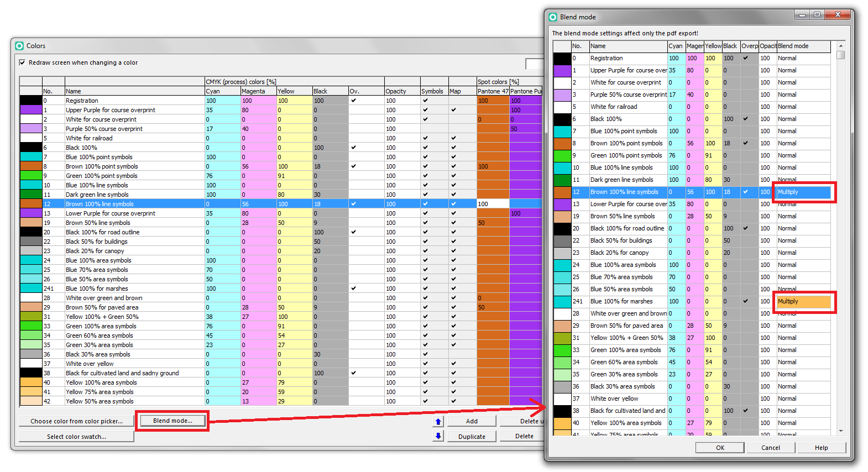Toggle 'Redraw screen when changing a color' checkbox
Image resolution: width=868 pixels, height=472 pixels.
(x=22, y=62)
